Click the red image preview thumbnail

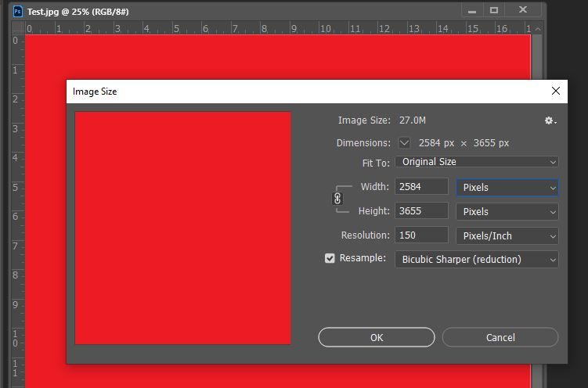pyautogui.click(x=183, y=228)
